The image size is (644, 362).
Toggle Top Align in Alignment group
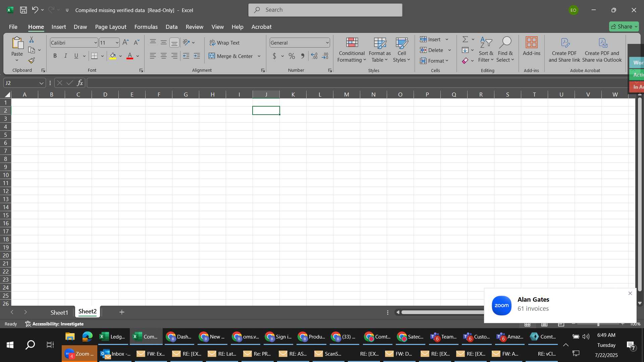tap(153, 42)
